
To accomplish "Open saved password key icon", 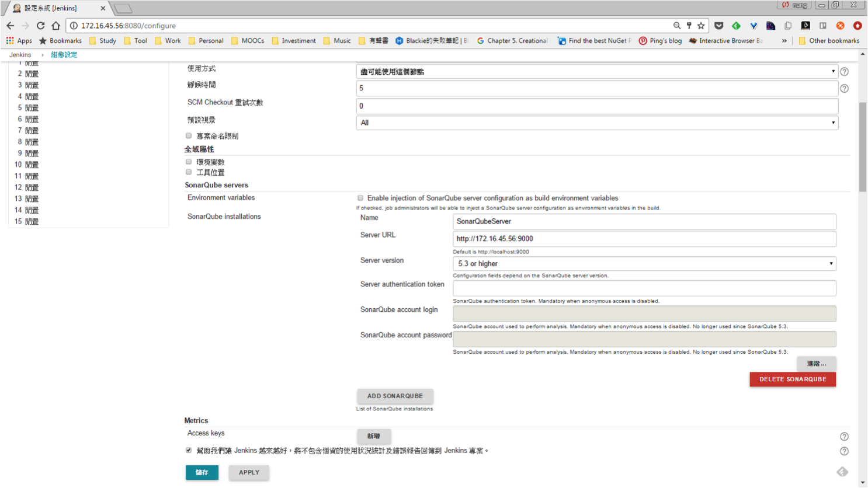I will 689,26.
